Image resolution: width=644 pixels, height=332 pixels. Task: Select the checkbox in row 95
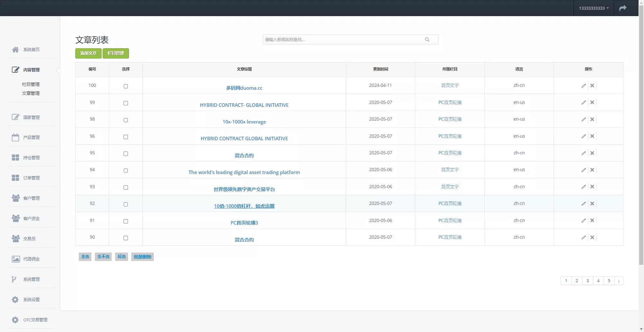click(126, 154)
